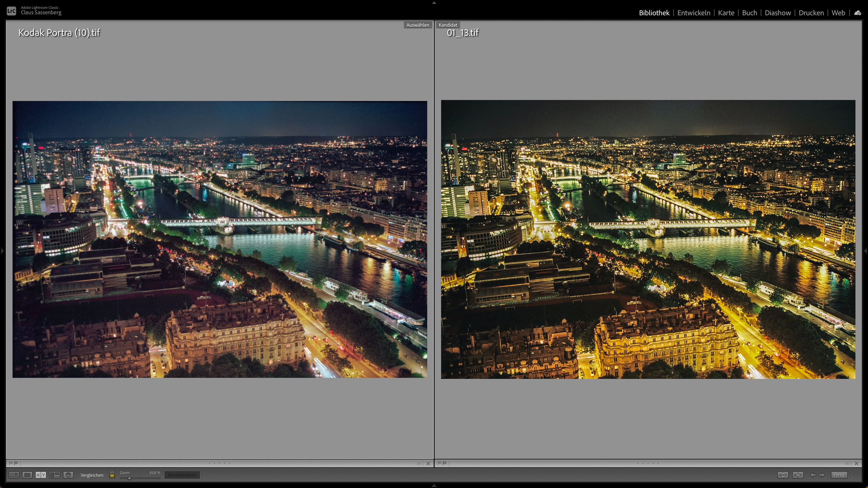Click the cloud sync status icon
Viewport: 868px width, 488px height.
[857, 13]
